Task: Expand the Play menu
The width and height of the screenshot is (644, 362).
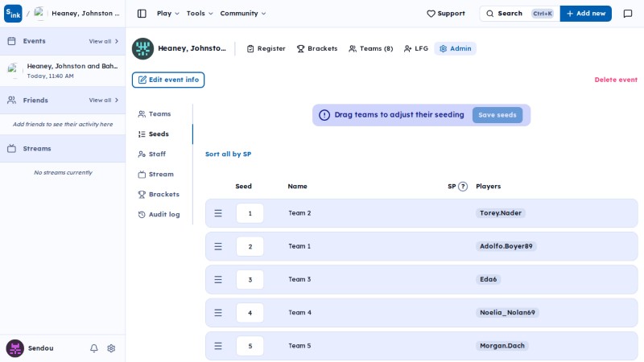Action: 168,14
